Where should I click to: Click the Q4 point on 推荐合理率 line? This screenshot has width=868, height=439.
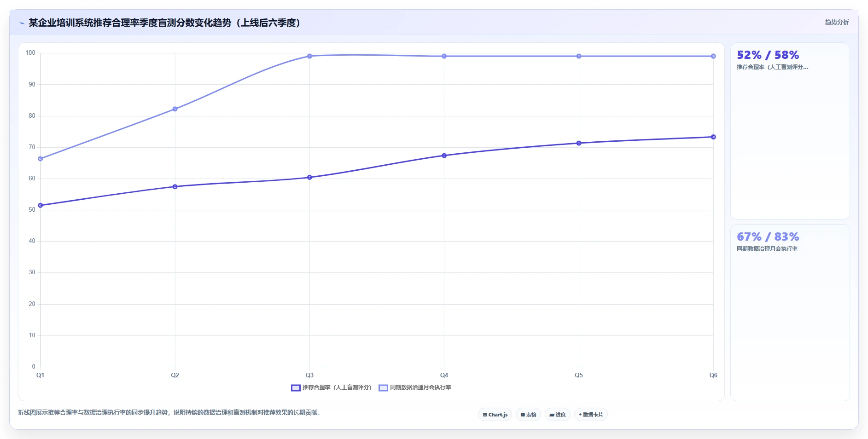[x=444, y=156]
